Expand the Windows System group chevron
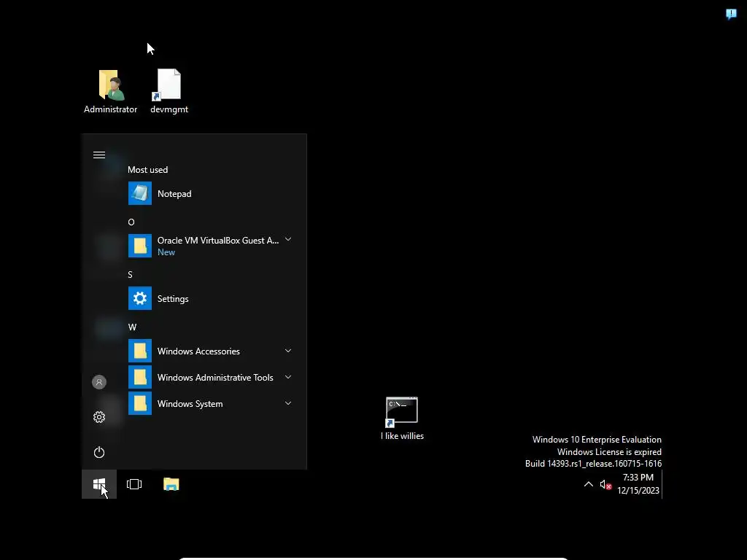Image resolution: width=747 pixels, height=560 pixels. click(288, 403)
